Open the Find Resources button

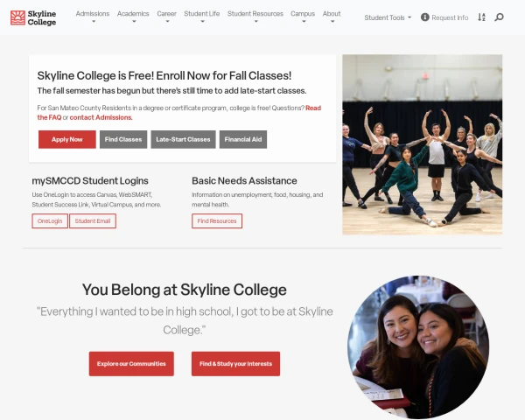click(x=217, y=221)
